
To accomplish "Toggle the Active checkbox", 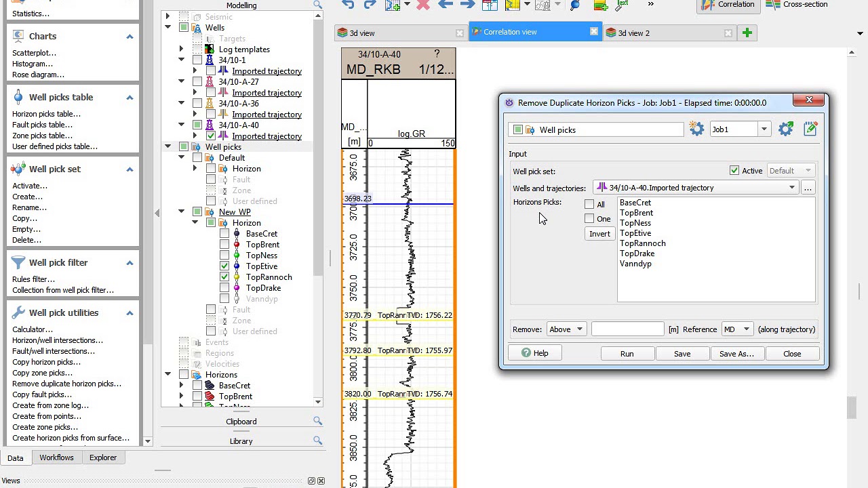I will click(x=734, y=171).
